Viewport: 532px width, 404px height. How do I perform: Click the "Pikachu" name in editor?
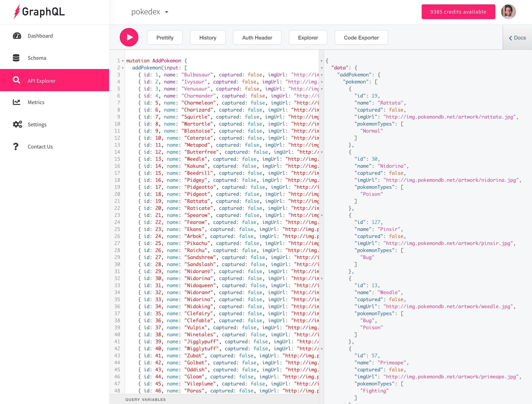click(x=197, y=243)
